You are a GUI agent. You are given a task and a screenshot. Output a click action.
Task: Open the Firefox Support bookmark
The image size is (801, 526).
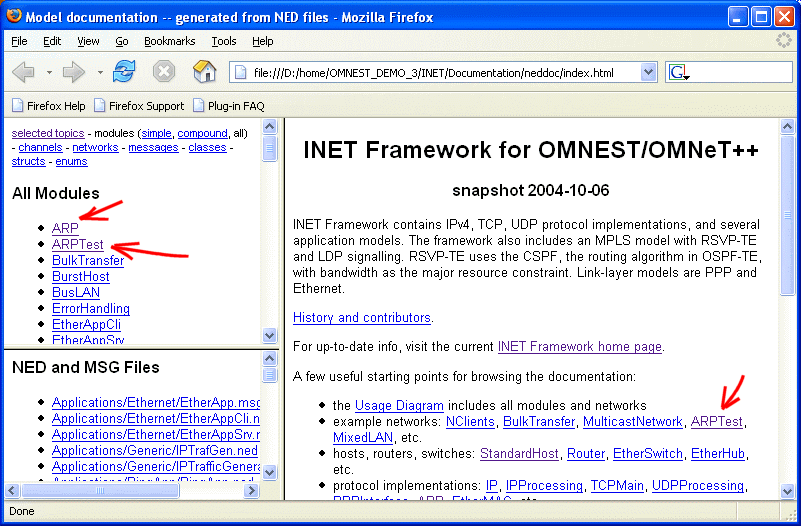coord(139,106)
